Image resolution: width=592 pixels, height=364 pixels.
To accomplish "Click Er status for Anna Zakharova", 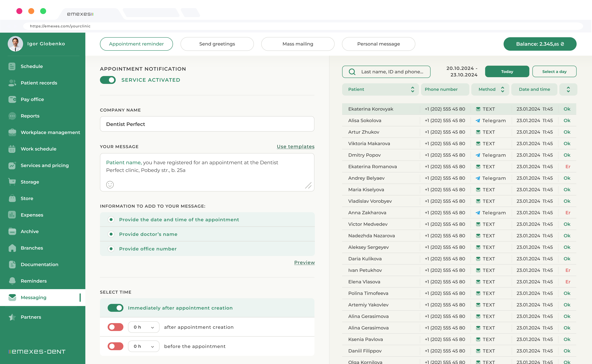I will click(x=568, y=213).
